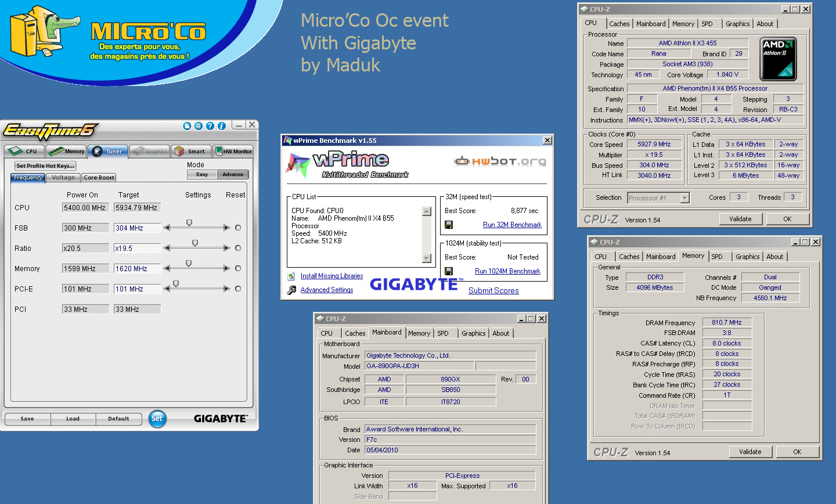Click Run 1024M Benchmark link
Image resolution: width=836 pixels, height=504 pixels.
[x=507, y=271]
